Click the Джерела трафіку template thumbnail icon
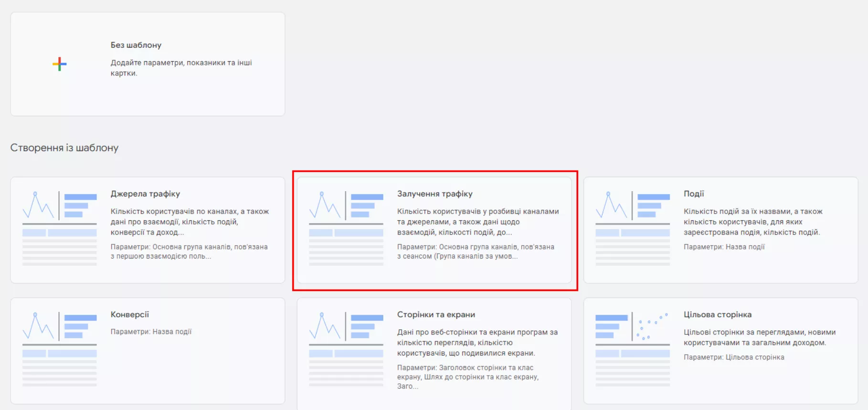Screen dimensions: 868x410 tap(60, 228)
